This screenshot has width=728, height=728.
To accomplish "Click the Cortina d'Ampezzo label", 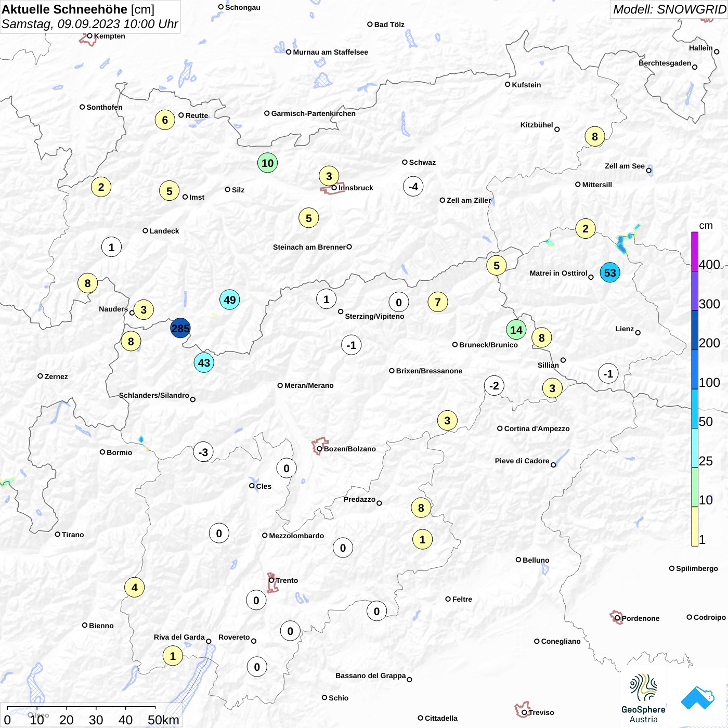I will pyautogui.click(x=537, y=428).
